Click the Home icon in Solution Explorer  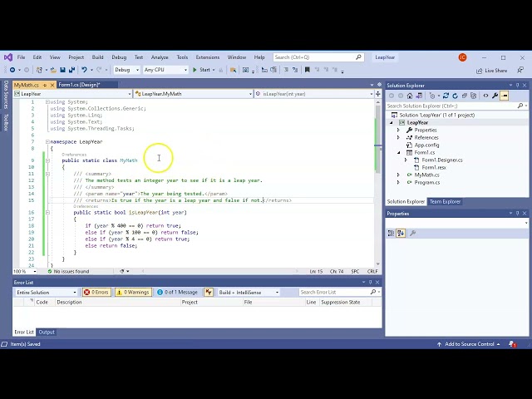[410, 96]
